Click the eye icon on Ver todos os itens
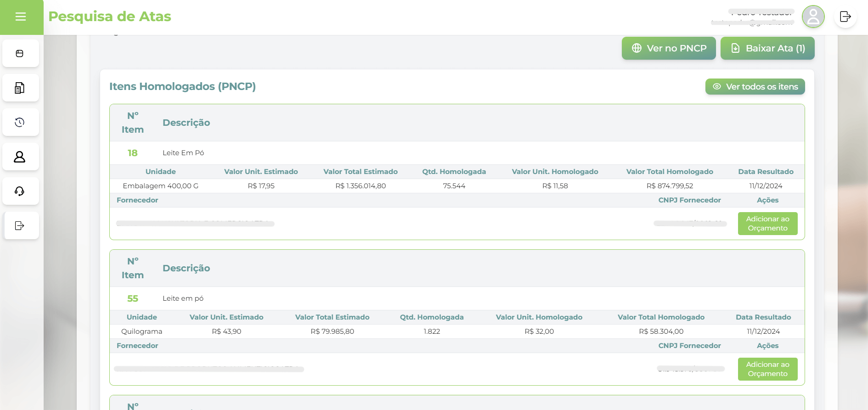 click(x=716, y=86)
